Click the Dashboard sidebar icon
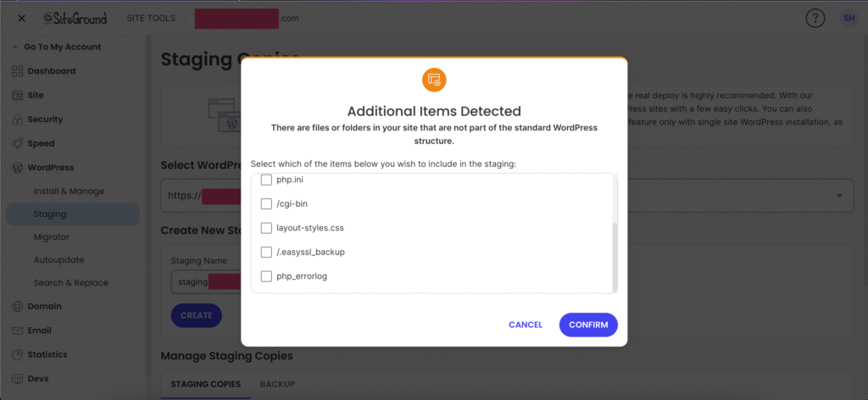Screen dimensions: 868x400 point(19,71)
